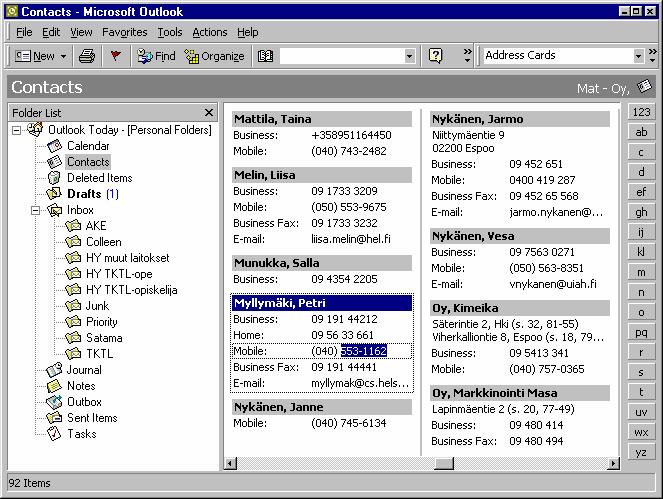Click the contacts card icon in banner
The image size is (663, 499).
coord(644,86)
